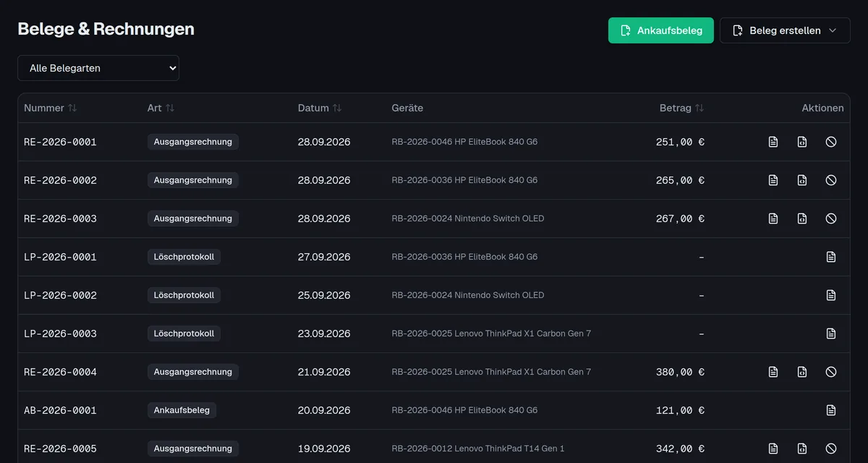Click the date 27.09.2026
The height and width of the screenshot is (463, 868).
324,257
